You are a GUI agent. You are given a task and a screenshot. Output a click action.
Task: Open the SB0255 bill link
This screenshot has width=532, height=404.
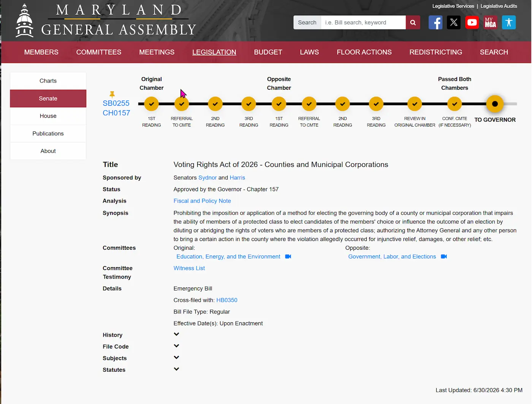click(116, 103)
